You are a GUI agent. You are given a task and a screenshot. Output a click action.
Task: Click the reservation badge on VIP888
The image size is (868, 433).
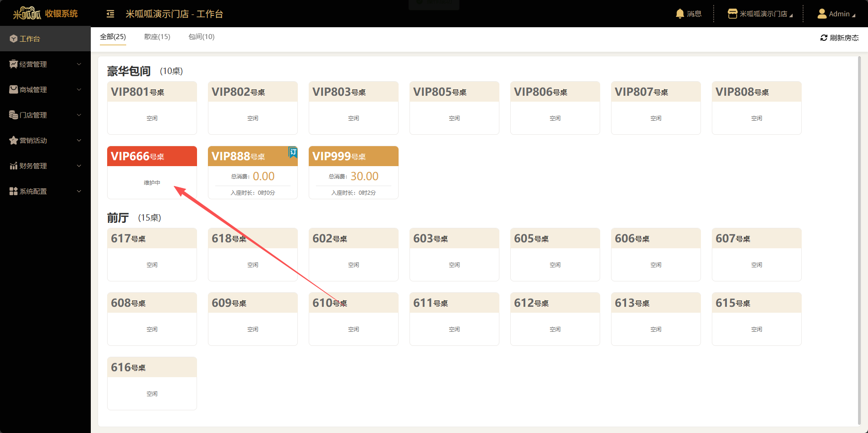coord(293,153)
